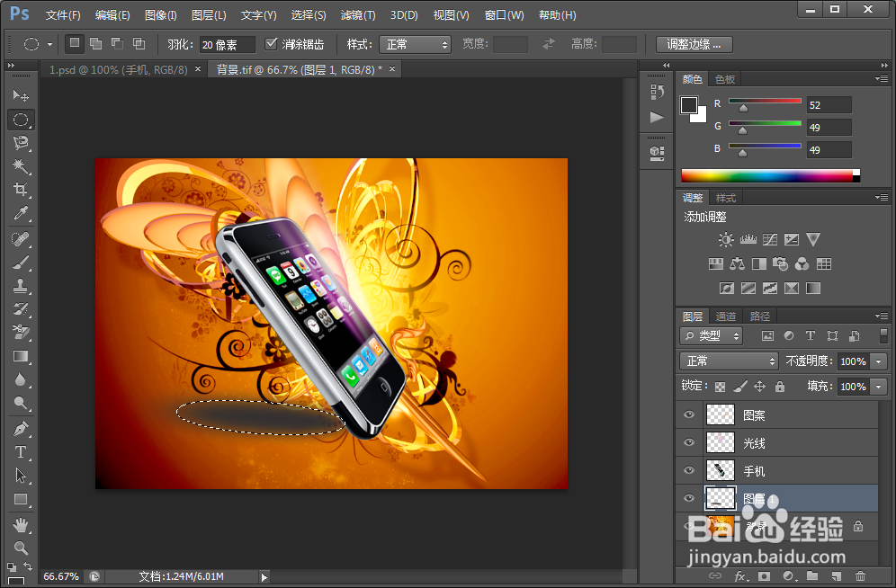The width and height of the screenshot is (896, 588).
Task: Enable Subtract from Selection mode
Action: pyautogui.click(x=117, y=43)
